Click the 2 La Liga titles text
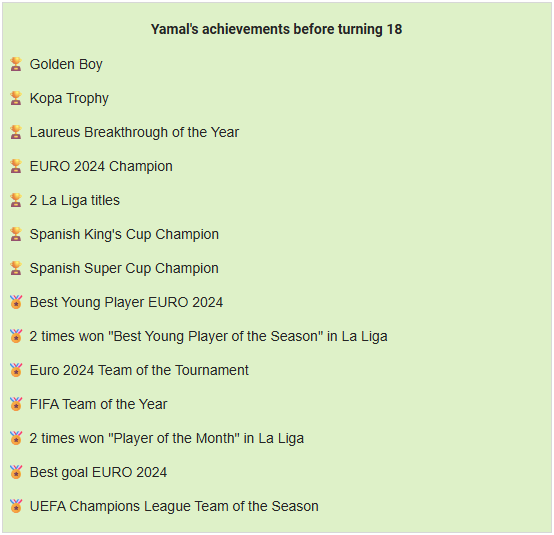554x535 pixels. pos(75,201)
